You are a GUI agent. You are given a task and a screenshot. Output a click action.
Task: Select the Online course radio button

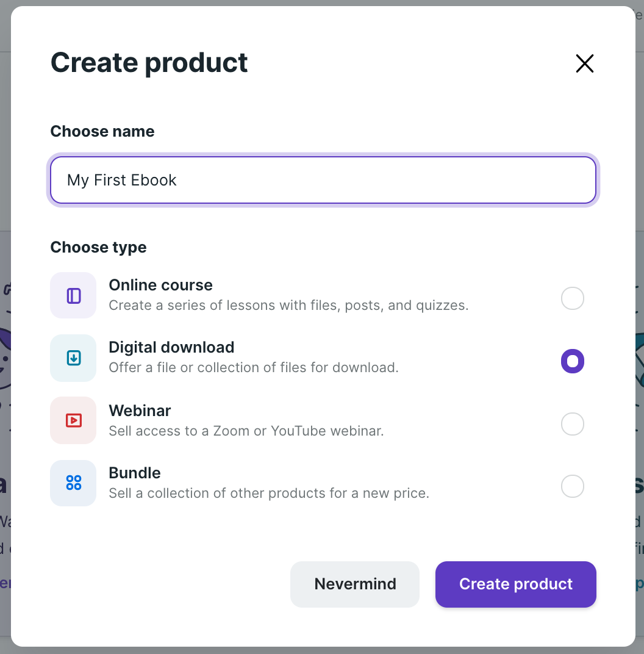click(x=572, y=298)
